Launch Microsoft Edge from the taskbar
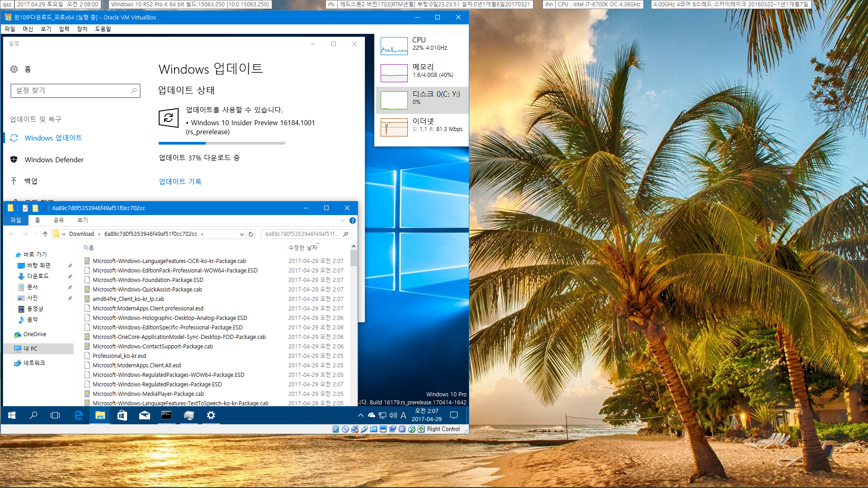The width and height of the screenshot is (868, 488). (x=78, y=415)
